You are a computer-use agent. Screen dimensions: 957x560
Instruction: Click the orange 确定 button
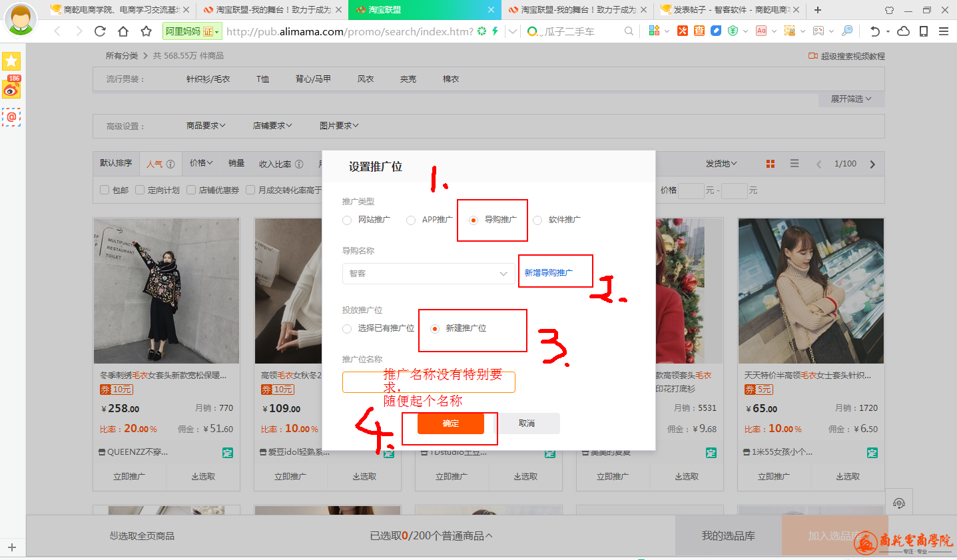click(451, 423)
